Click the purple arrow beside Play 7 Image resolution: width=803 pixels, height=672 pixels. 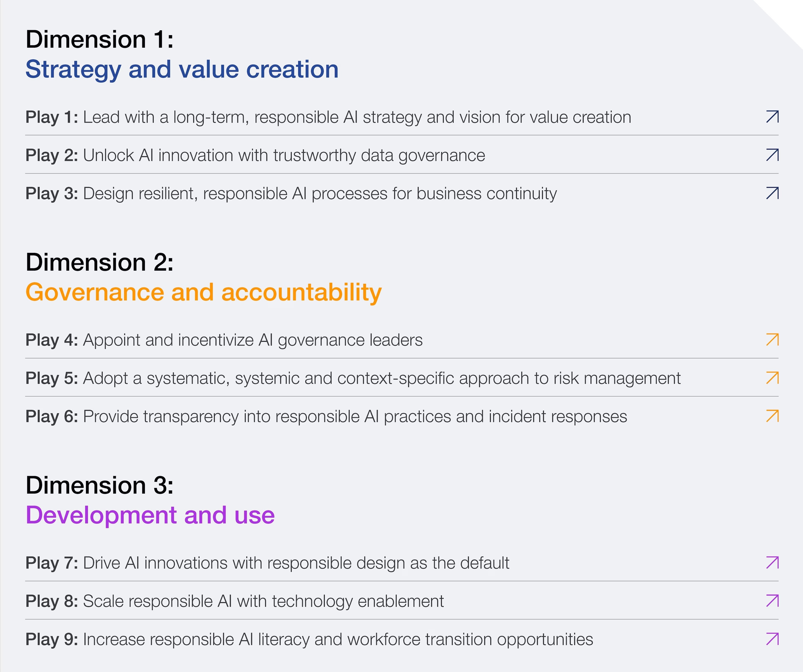772,563
